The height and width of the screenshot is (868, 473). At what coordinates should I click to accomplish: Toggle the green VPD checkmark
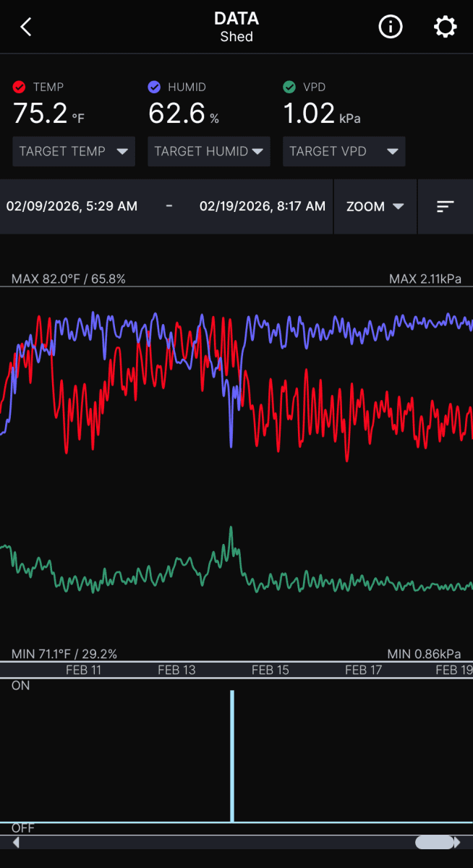point(289,88)
